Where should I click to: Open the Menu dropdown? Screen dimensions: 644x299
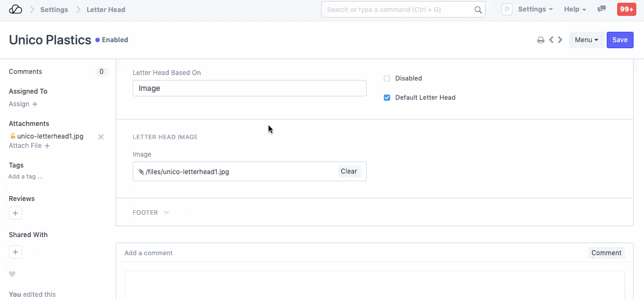(586, 40)
